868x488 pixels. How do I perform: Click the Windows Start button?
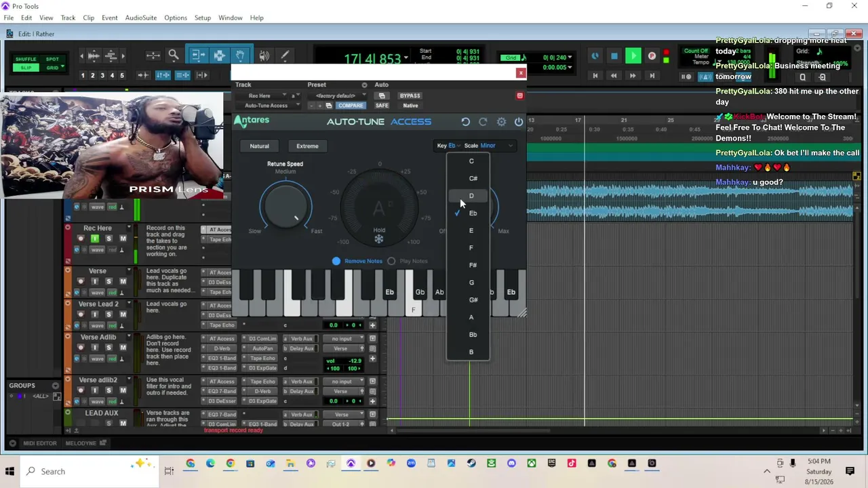tap(10, 471)
